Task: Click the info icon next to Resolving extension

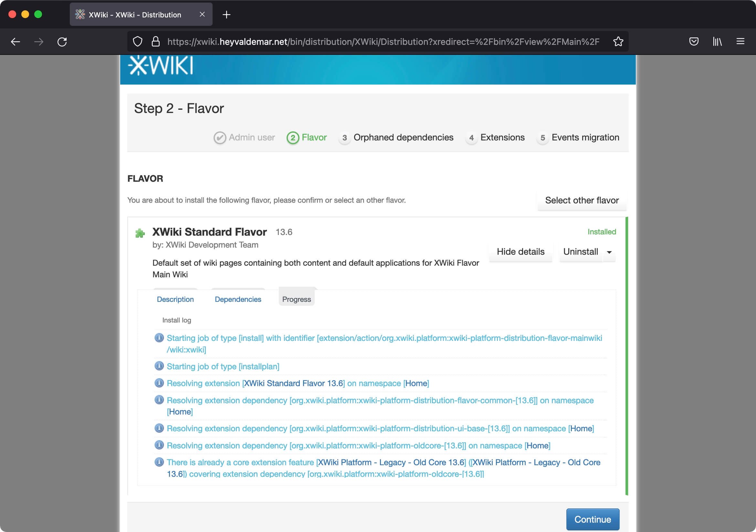Action: point(160,383)
